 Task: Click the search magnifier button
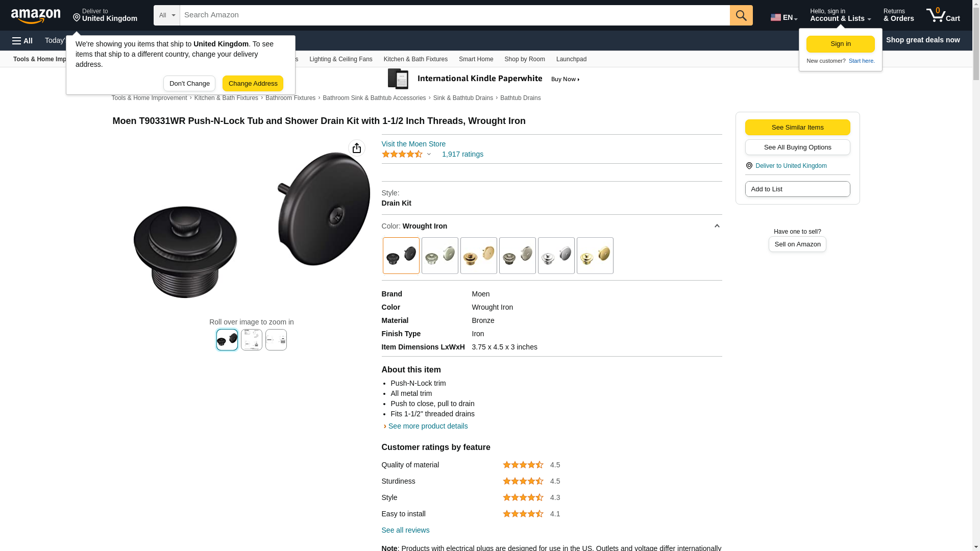coord(741,15)
